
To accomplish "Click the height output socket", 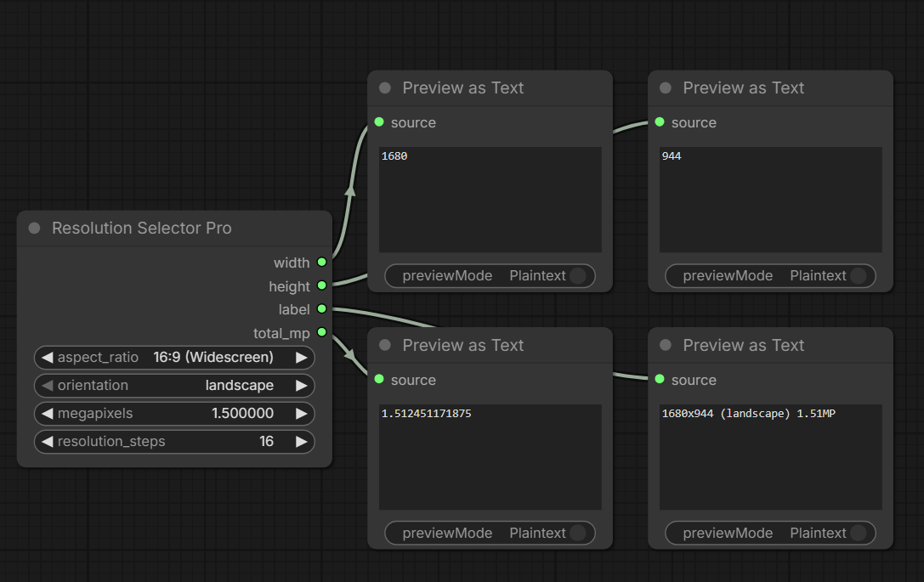I will [322, 285].
